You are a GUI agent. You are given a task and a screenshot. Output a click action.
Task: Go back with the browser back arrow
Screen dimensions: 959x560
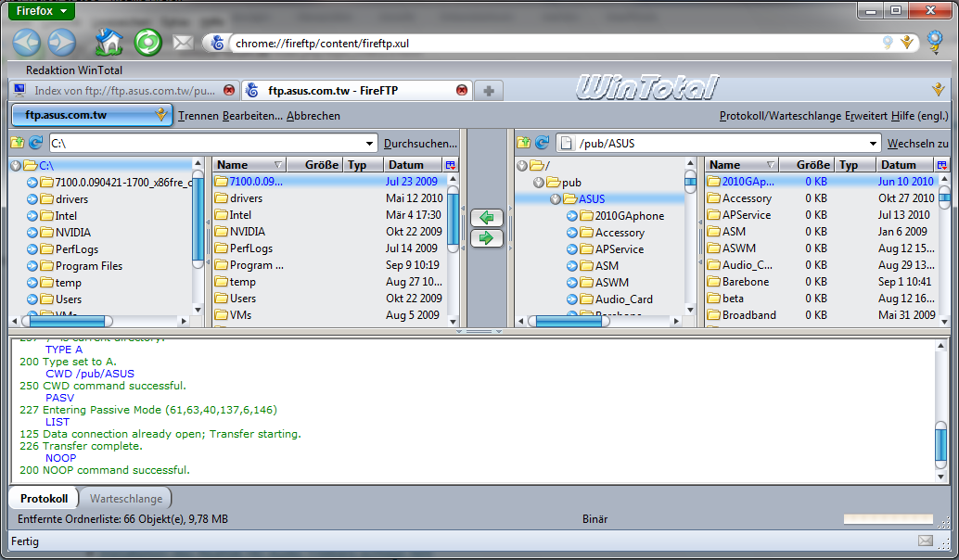coord(26,43)
